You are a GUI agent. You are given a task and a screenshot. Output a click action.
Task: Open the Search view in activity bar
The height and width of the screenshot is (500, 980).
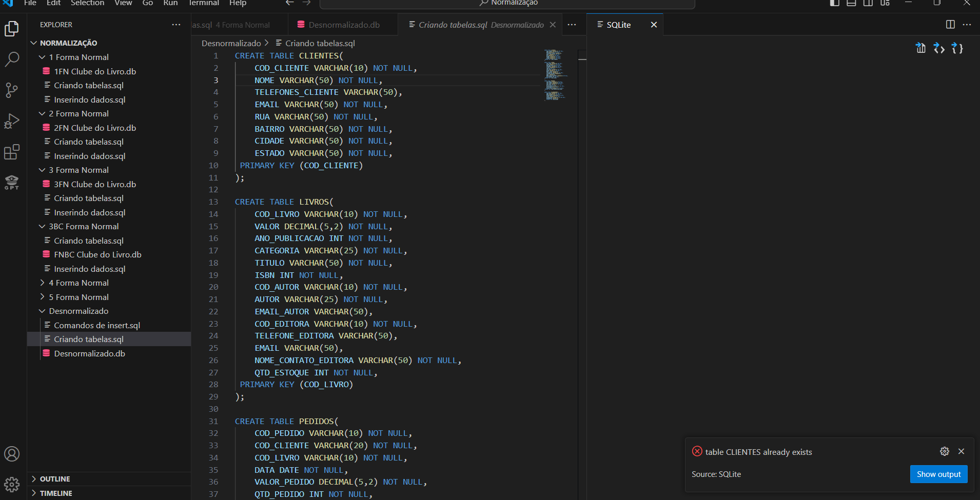[x=12, y=59]
